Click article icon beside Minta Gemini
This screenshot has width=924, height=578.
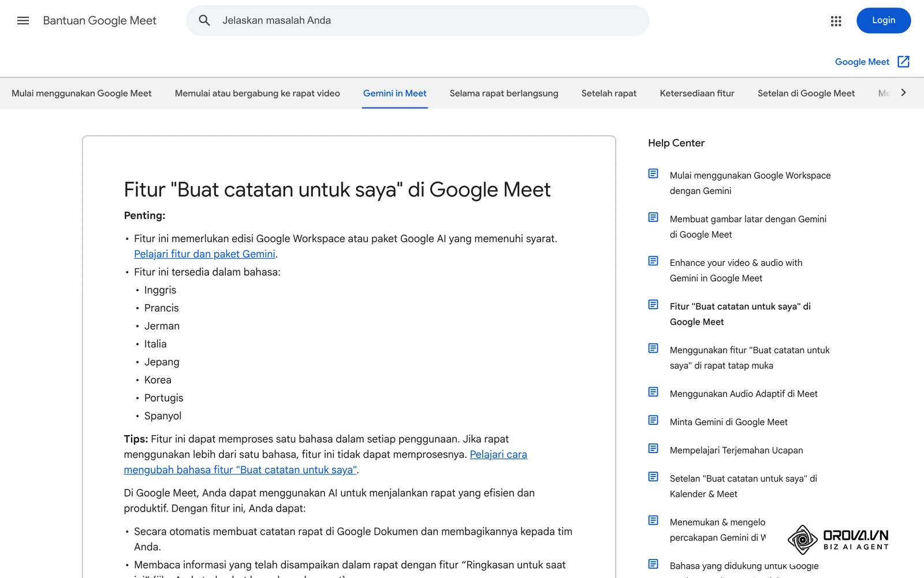click(653, 420)
